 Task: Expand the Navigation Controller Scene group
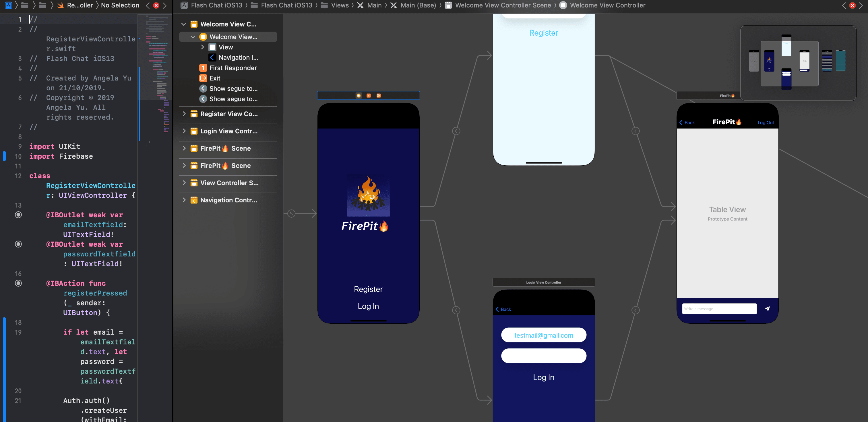(x=184, y=200)
